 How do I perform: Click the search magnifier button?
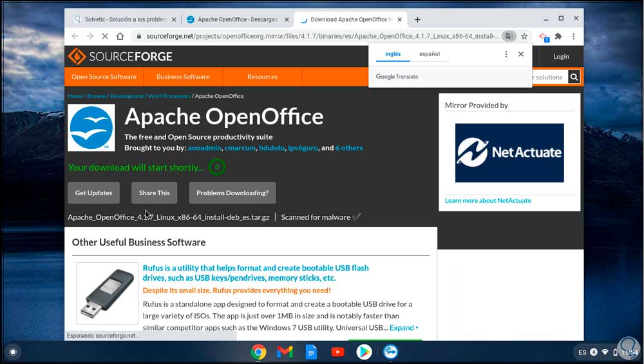(x=574, y=77)
